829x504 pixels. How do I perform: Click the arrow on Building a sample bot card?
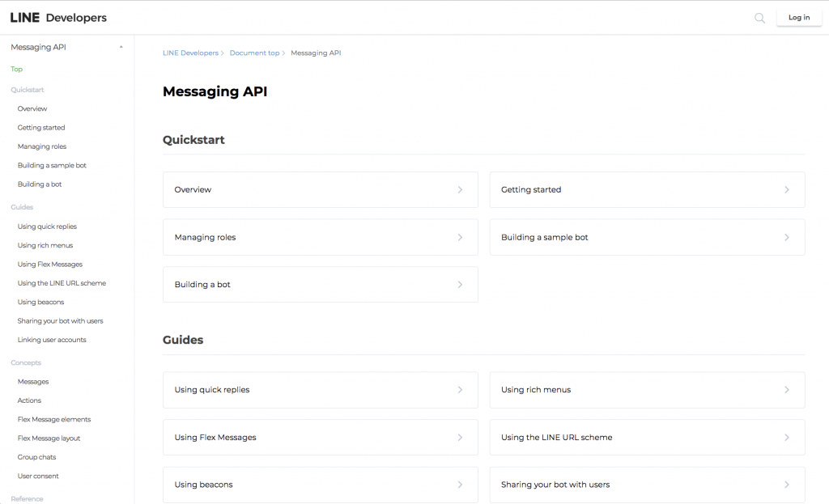(x=786, y=238)
